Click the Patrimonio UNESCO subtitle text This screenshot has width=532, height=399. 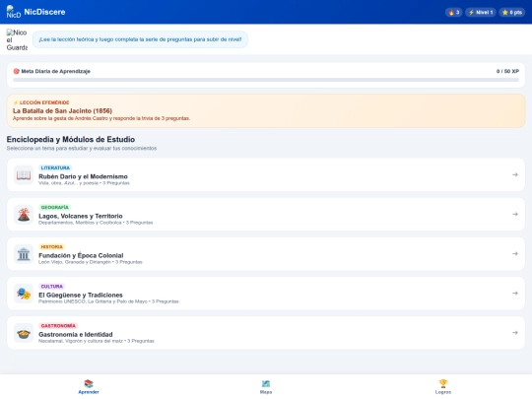pyautogui.click(x=108, y=301)
